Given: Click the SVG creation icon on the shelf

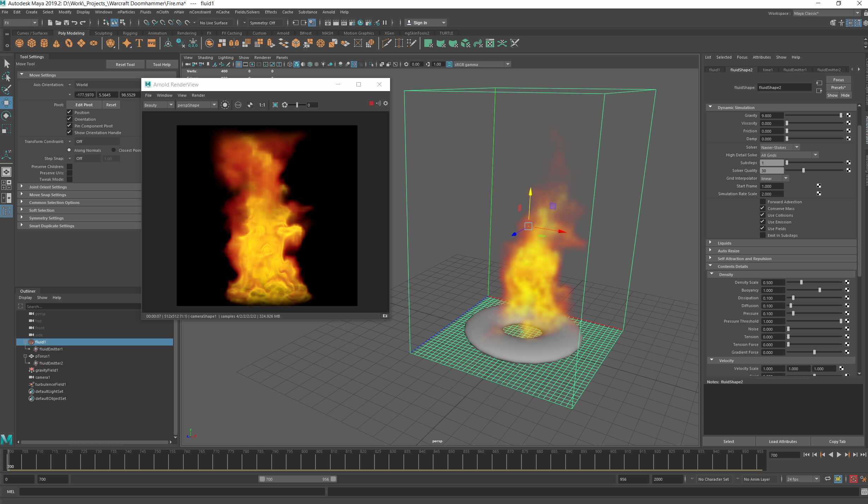Looking at the screenshot, I should [x=151, y=43].
